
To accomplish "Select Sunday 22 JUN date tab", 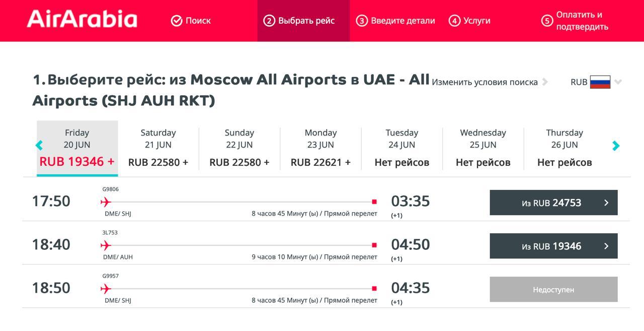I will [239, 148].
